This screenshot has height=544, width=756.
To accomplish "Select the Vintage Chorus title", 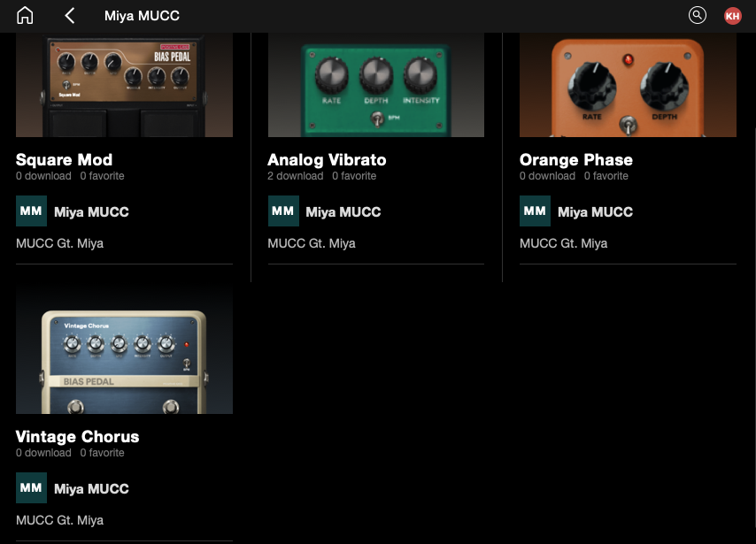I will coord(78,436).
